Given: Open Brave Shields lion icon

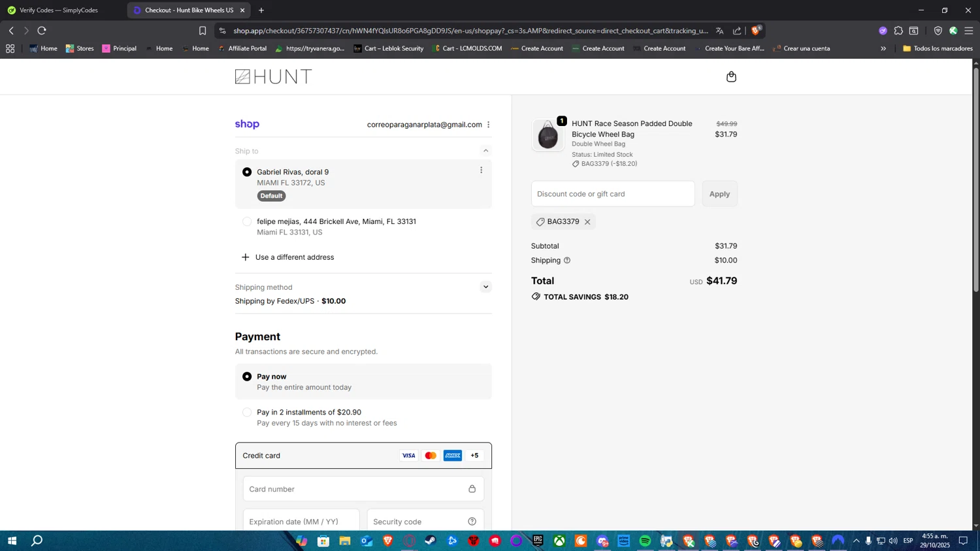Looking at the screenshot, I should coord(756,31).
